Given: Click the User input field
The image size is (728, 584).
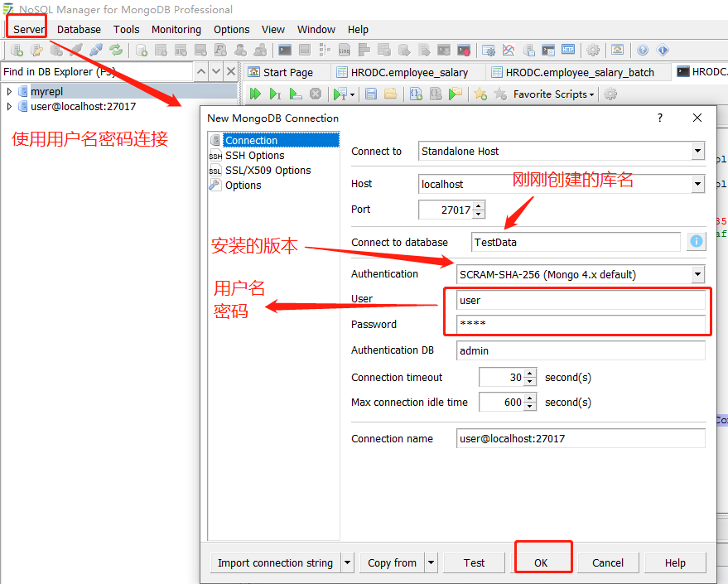Looking at the screenshot, I should click(x=581, y=301).
